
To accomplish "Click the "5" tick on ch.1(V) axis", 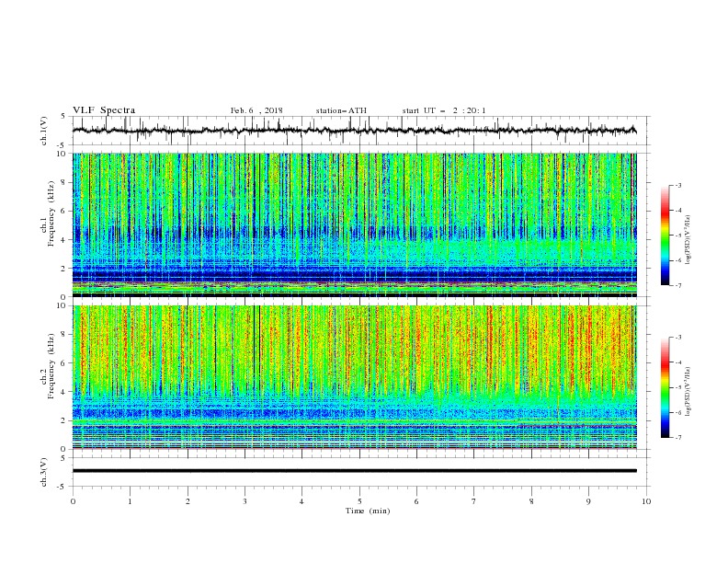I will click(63, 116).
